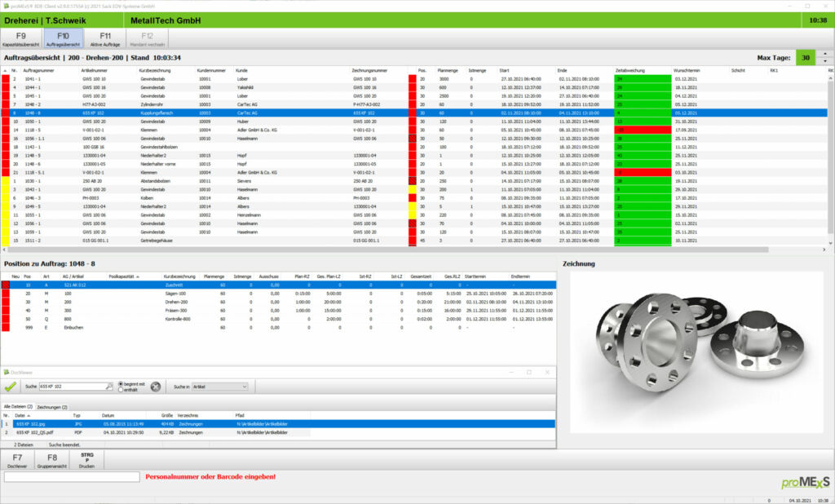Click the STRG P Drucken button
Screen dimensions: 835x504
pos(88,461)
